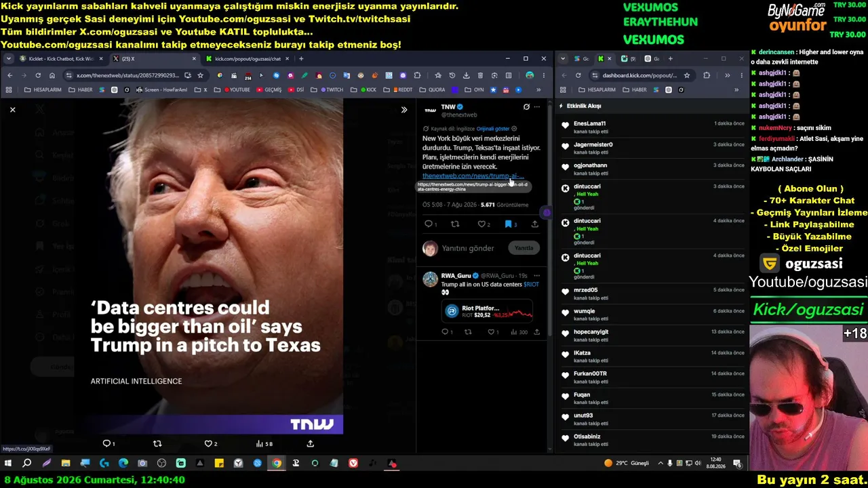Show original with 'Orijinali göster' link

coord(493,129)
